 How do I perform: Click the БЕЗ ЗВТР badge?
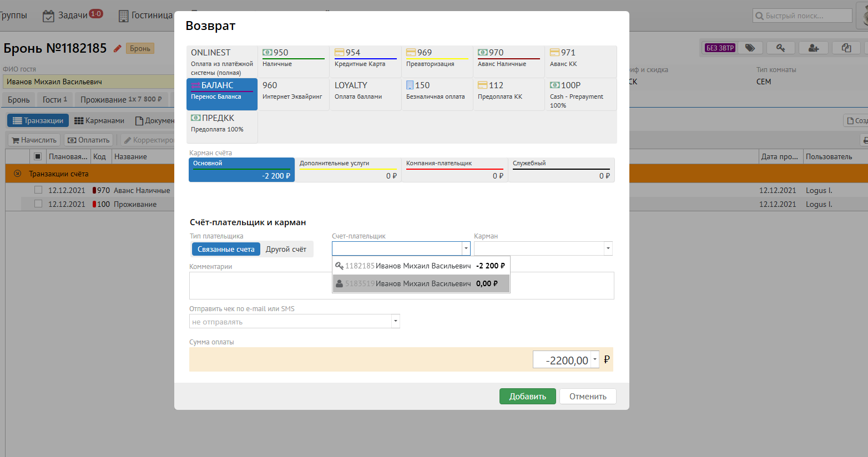(720, 48)
